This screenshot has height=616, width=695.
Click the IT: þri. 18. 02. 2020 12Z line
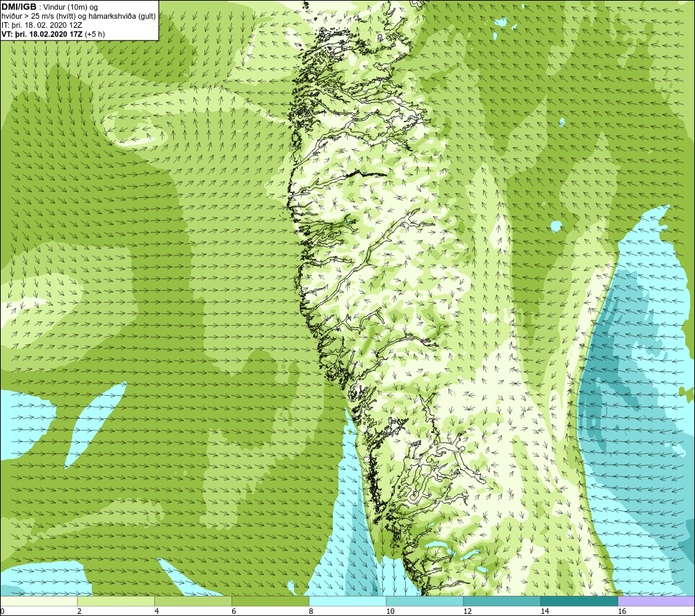(x=42, y=25)
